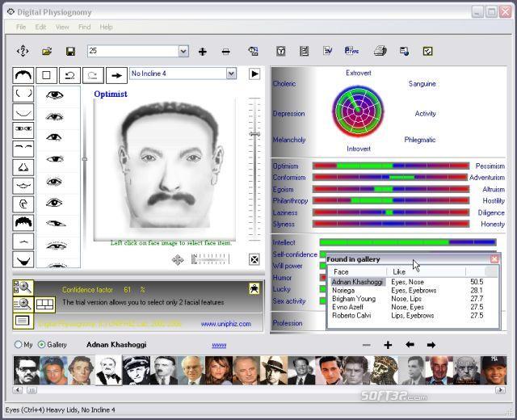
Task: Select the eyebrows feature icon
Action: 23,149
